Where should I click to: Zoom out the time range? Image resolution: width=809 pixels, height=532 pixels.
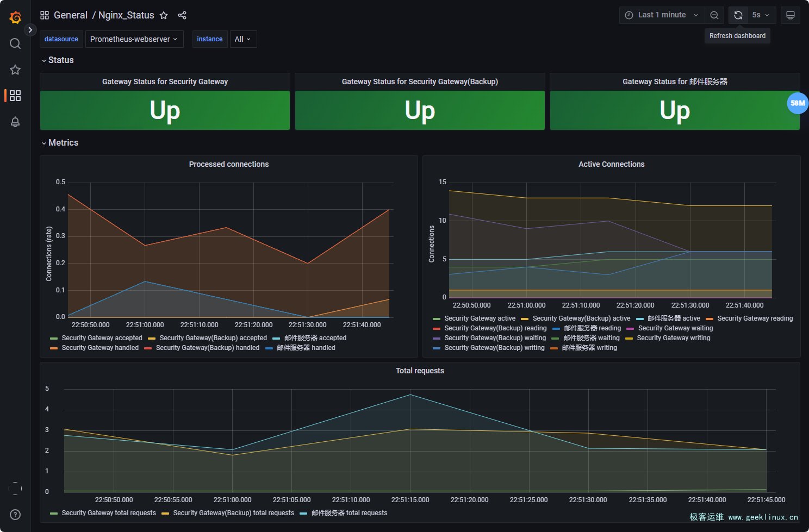714,15
